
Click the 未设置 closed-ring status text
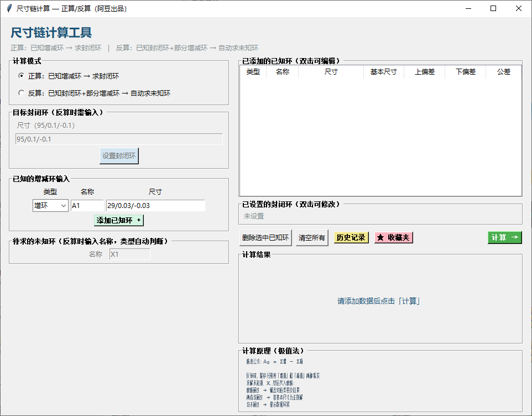coord(253,216)
